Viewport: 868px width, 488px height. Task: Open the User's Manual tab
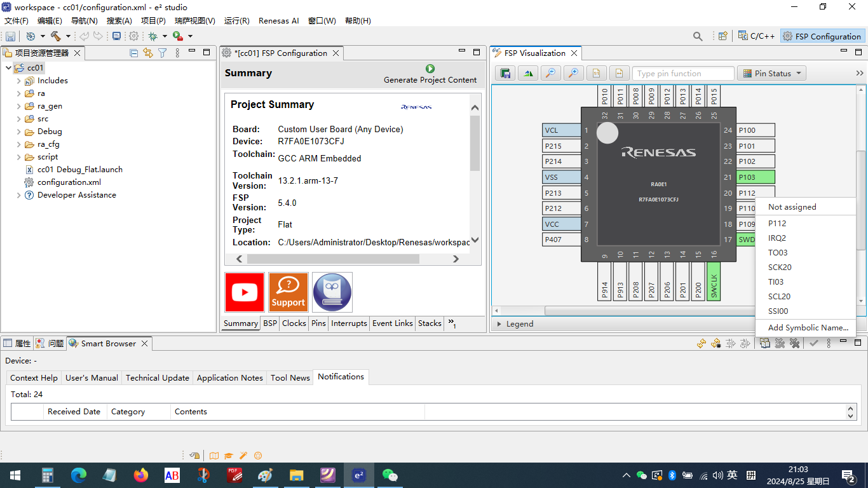[92, 377]
